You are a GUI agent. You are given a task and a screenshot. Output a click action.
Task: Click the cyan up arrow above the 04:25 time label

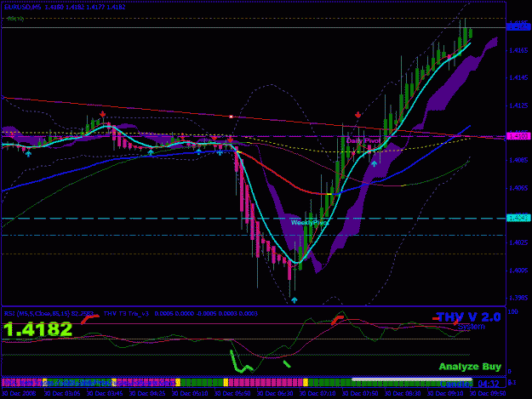[x=151, y=152]
